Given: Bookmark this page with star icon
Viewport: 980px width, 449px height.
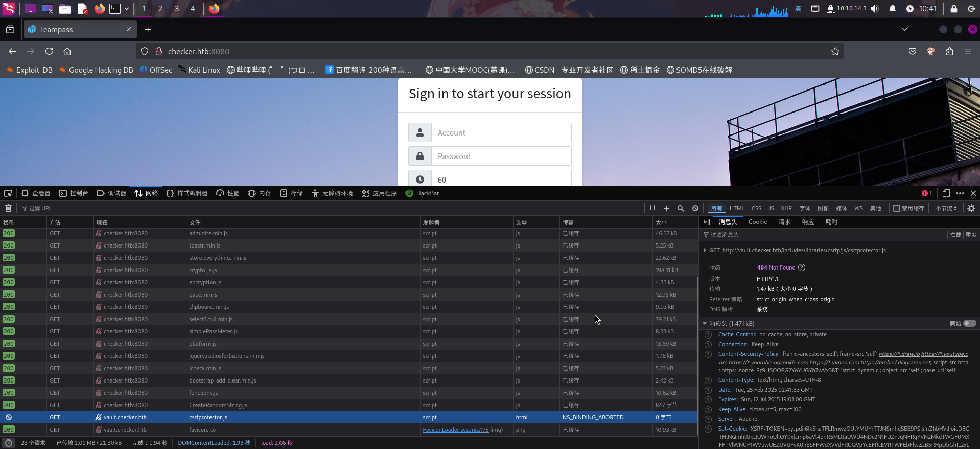Looking at the screenshot, I should [x=835, y=51].
